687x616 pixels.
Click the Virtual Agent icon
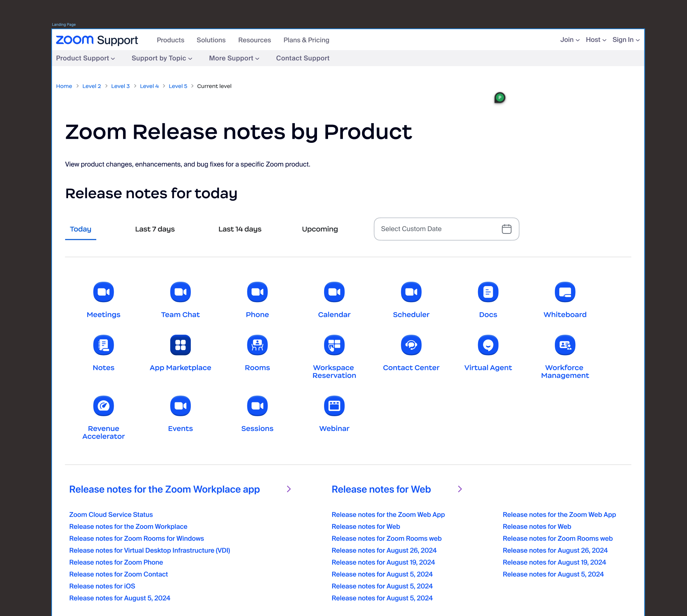tap(488, 345)
